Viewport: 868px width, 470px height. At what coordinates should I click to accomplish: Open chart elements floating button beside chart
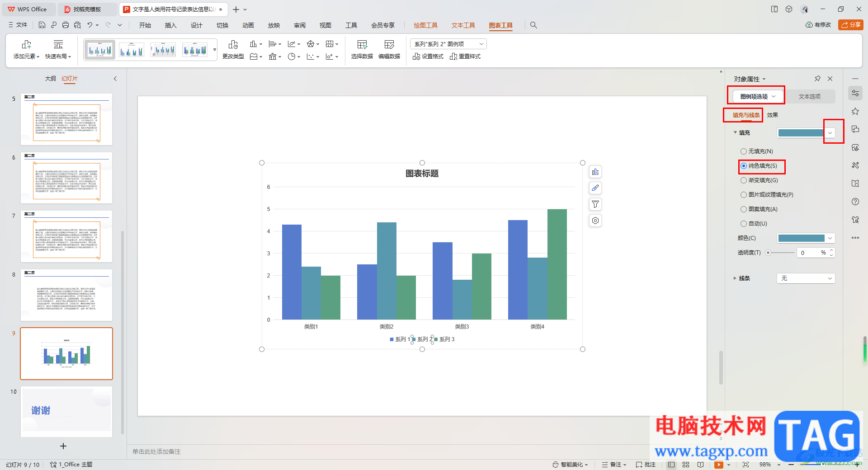coord(595,172)
